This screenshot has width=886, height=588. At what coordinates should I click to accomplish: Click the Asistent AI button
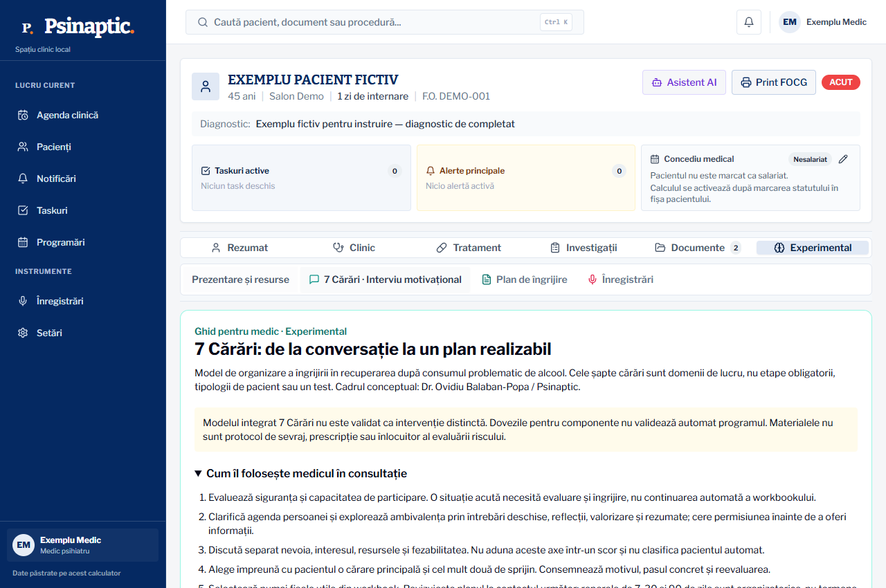684,82
